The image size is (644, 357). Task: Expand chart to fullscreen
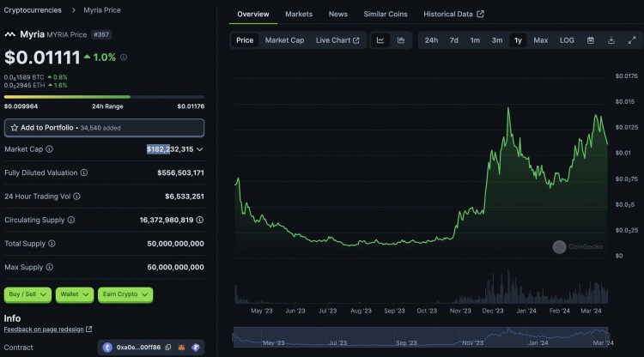coord(632,40)
